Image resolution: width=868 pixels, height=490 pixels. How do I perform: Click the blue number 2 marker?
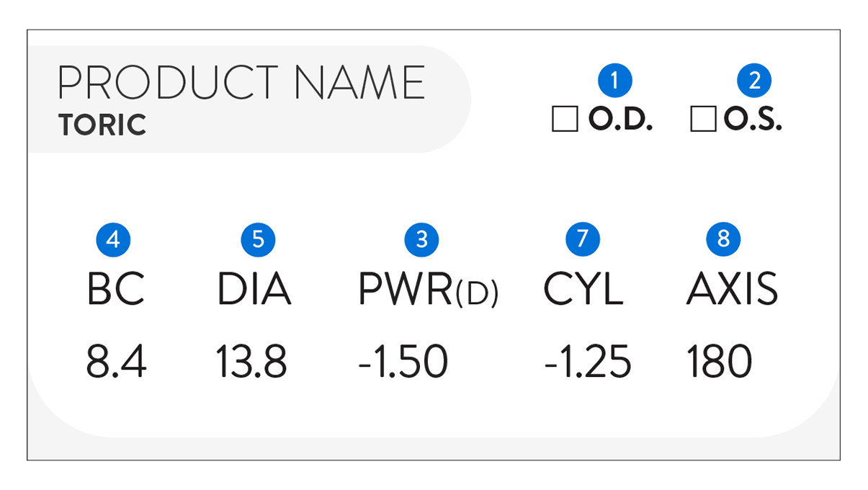[x=754, y=81]
